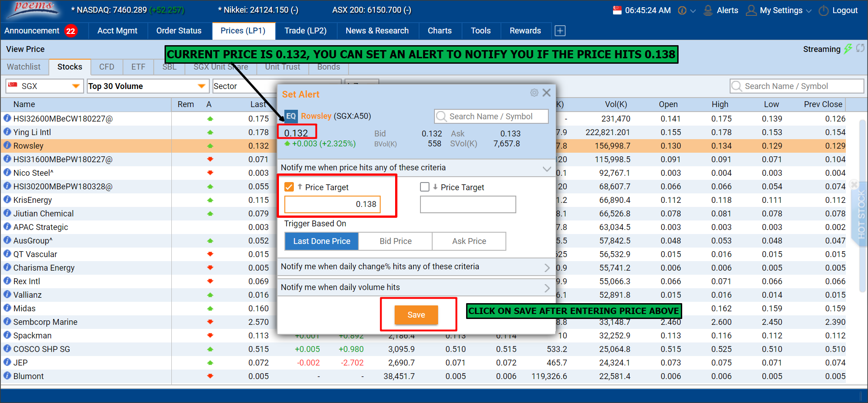868x403 pixels.
Task: Expand daily volume hits section
Action: (x=547, y=288)
